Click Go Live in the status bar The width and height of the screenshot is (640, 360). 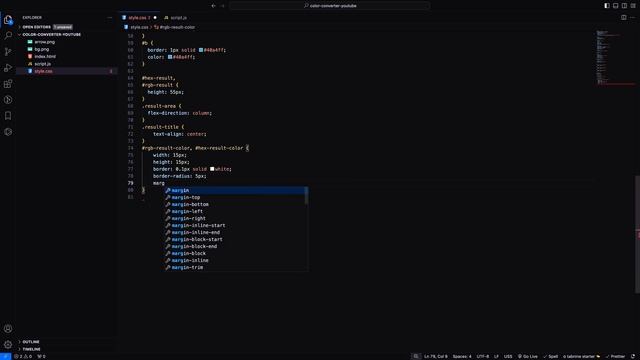tap(528, 356)
